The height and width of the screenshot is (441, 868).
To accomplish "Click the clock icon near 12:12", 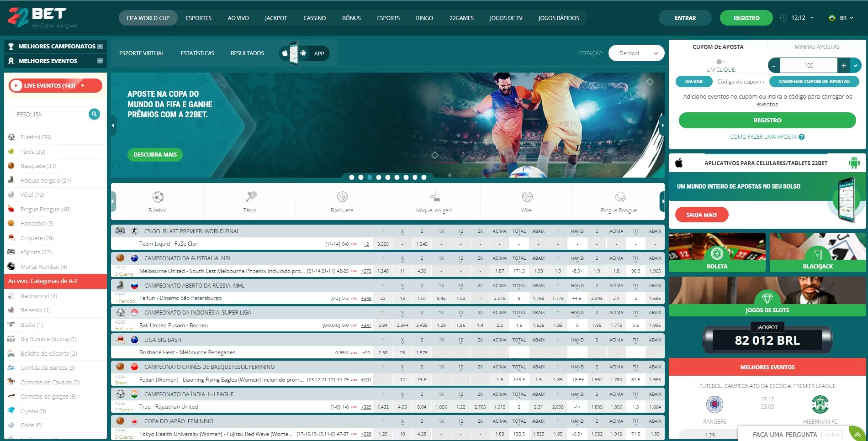I will [x=783, y=18].
